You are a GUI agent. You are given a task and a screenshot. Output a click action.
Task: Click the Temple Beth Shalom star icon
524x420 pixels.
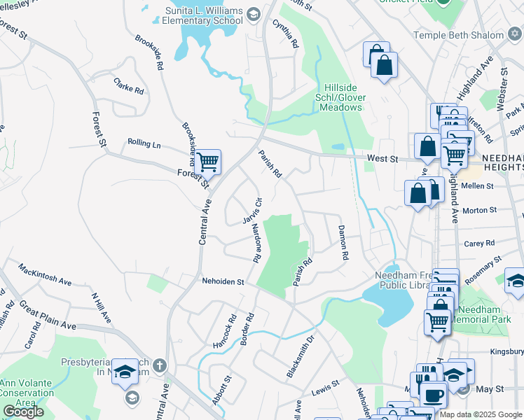[x=515, y=34]
